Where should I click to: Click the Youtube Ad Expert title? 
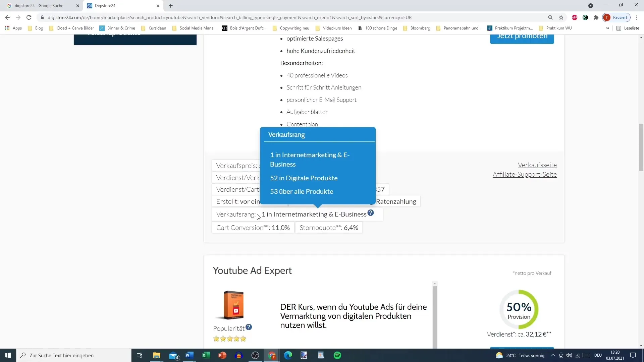[x=252, y=270]
